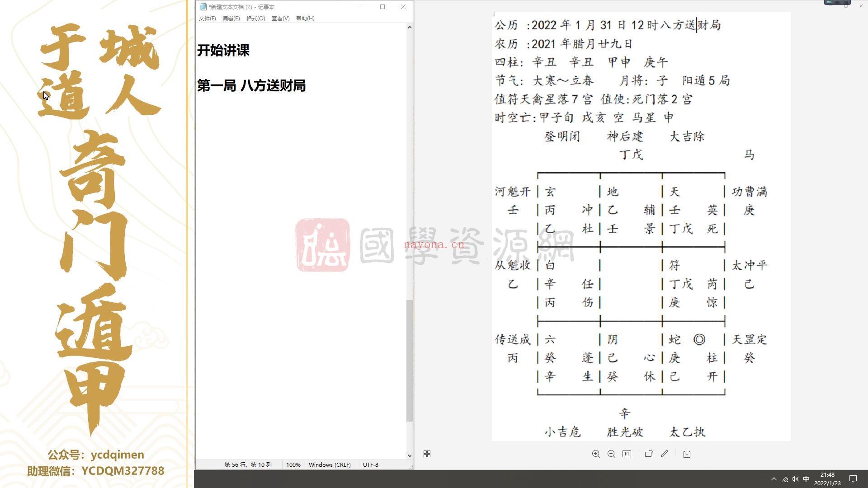The height and width of the screenshot is (488, 868).
Task: Click '助理微信: YCDQM327788' on banner
Action: tap(96, 471)
